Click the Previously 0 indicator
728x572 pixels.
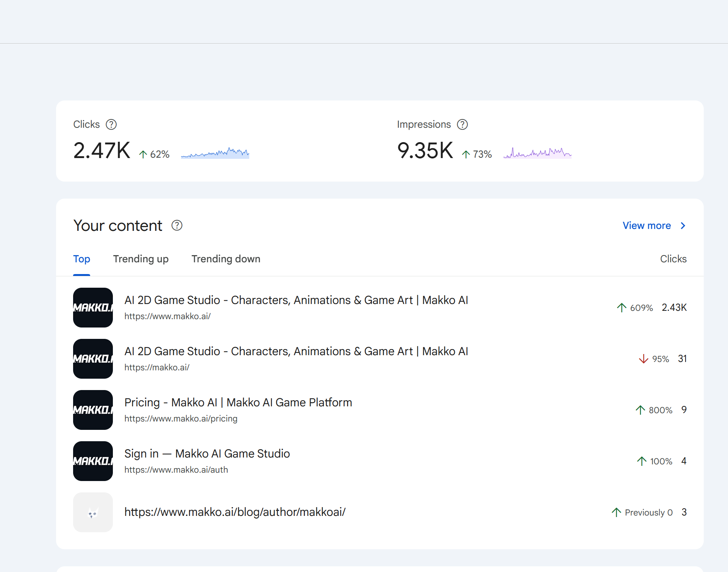[x=642, y=512]
